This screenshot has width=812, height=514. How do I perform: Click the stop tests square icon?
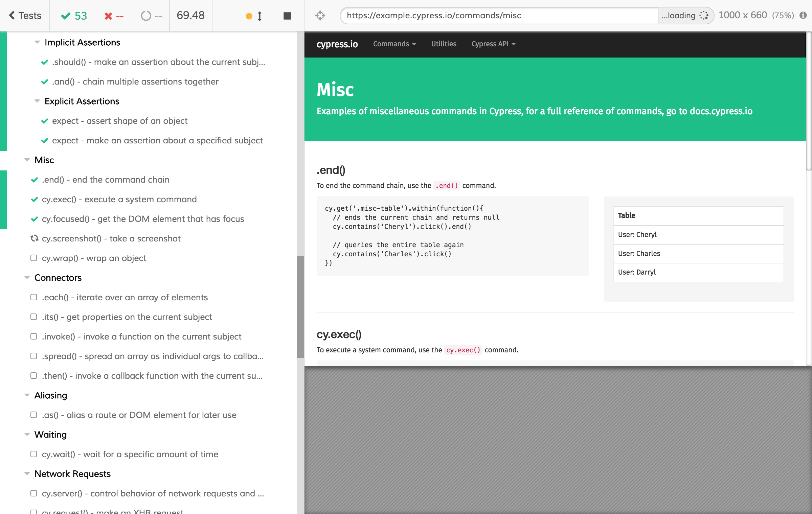(287, 16)
